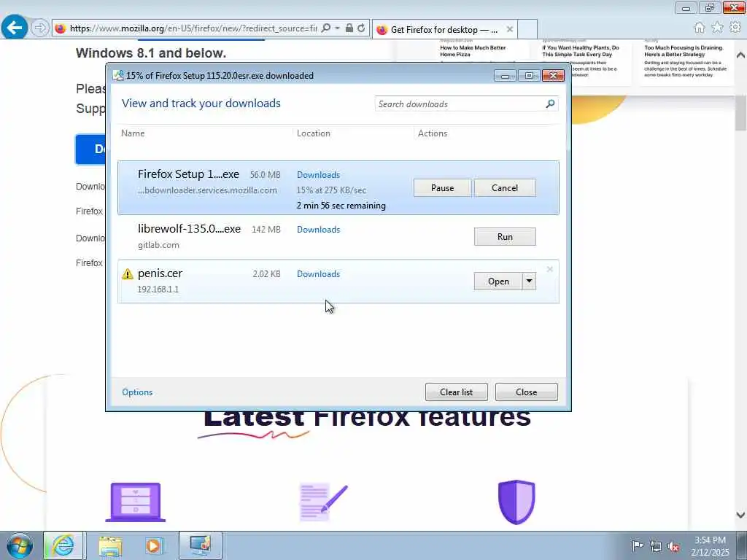Open the How to Make Much Better Home Pizza article
The height and width of the screenshot is (560, 747).
click(x=473, y=51)
